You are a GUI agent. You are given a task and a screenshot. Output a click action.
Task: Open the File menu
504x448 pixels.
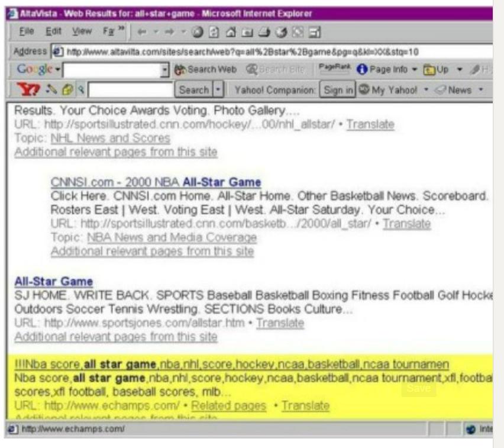tap(27, 31)
